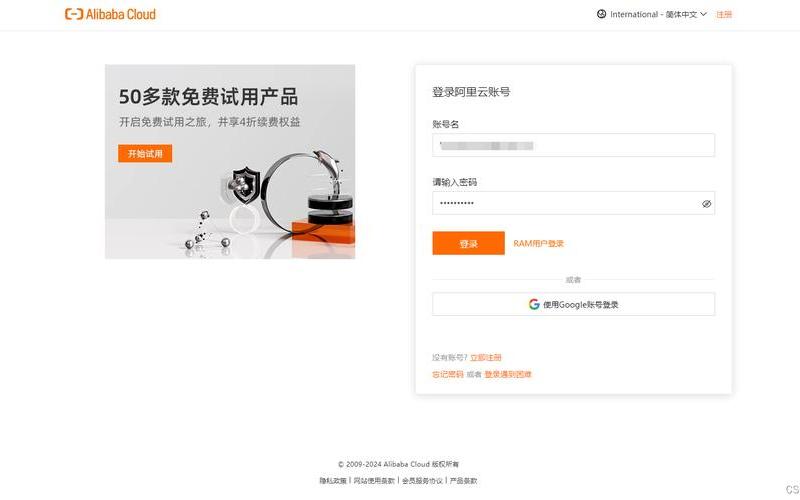Open the 隐私政策 footer link

click(333, 481)
